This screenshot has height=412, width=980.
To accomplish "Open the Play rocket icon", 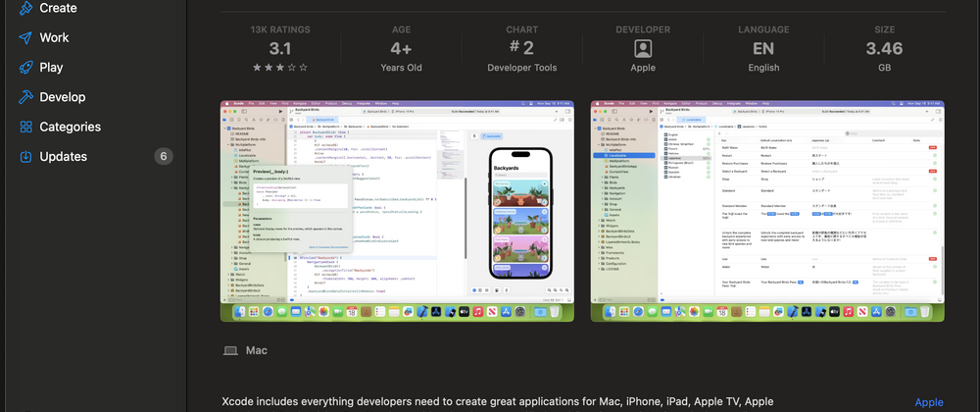I will pyautogui.click(x=25, y=68).
